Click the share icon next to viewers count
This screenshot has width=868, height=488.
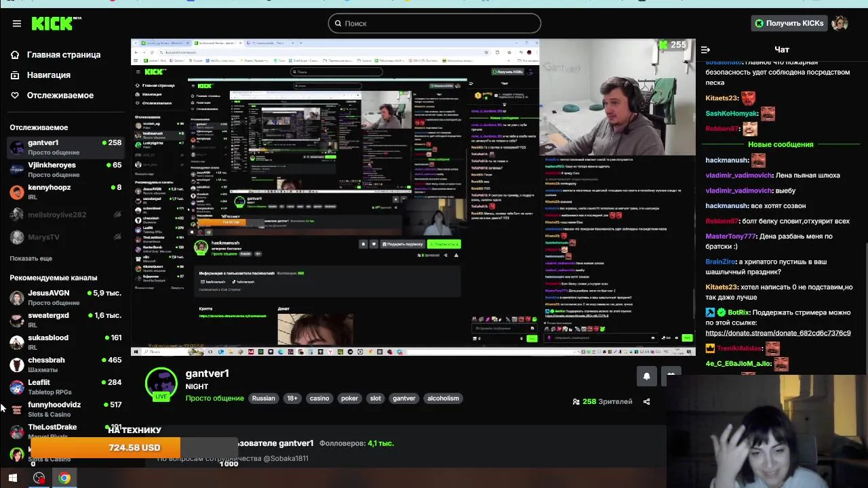(646, 401)
